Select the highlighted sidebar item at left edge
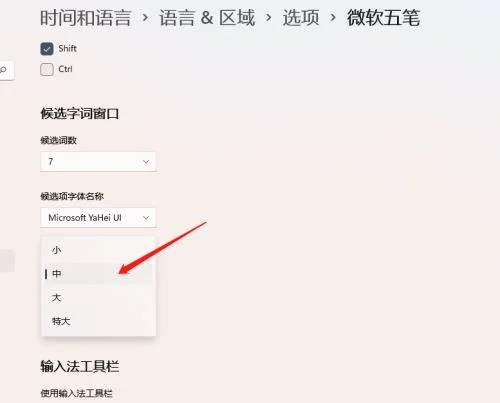Image resolution: width=500 pixels, height=403 pixels. (7, 261)
